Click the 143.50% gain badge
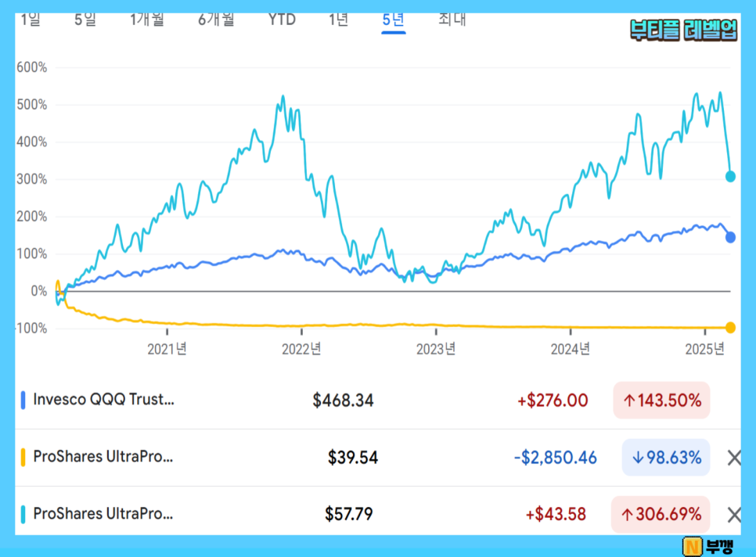Viewport: 756px width, 557px height. [661, 401]
